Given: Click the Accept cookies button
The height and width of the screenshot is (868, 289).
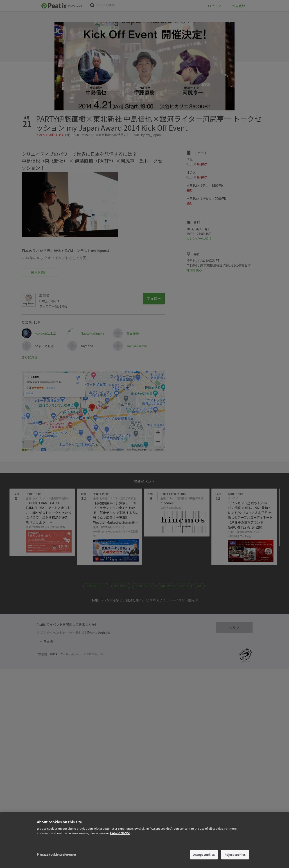Looking at the screenshot, I should coord(204,854).
